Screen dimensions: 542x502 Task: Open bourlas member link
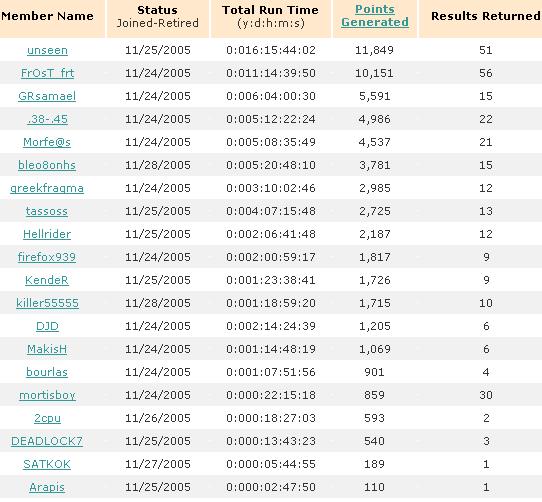click(47, 372)
